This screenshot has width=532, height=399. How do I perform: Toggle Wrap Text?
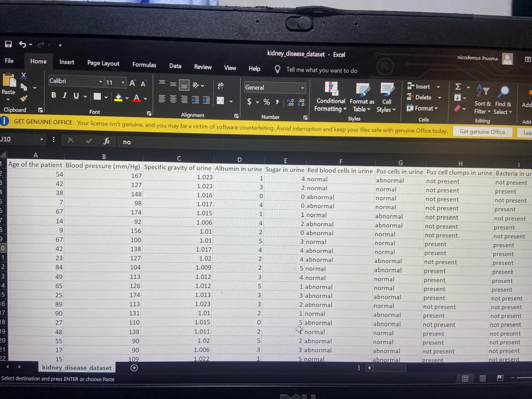[x=221, y=86]
